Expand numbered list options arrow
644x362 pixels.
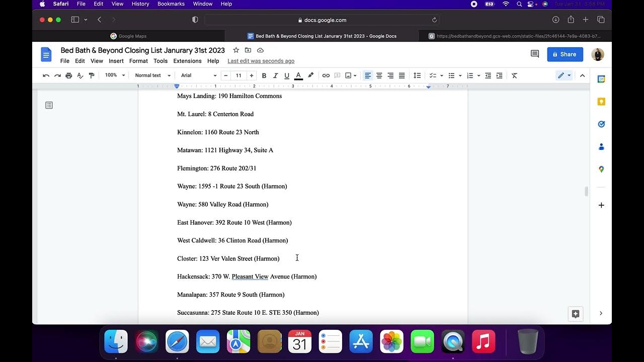pyautogui.click(x=478, y=75)
